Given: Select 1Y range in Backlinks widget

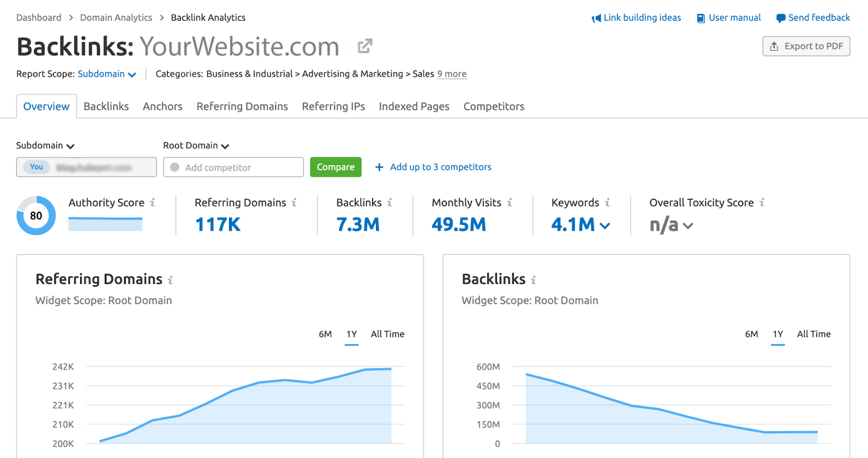Looking at the screenshot, I should coord(778,334).
